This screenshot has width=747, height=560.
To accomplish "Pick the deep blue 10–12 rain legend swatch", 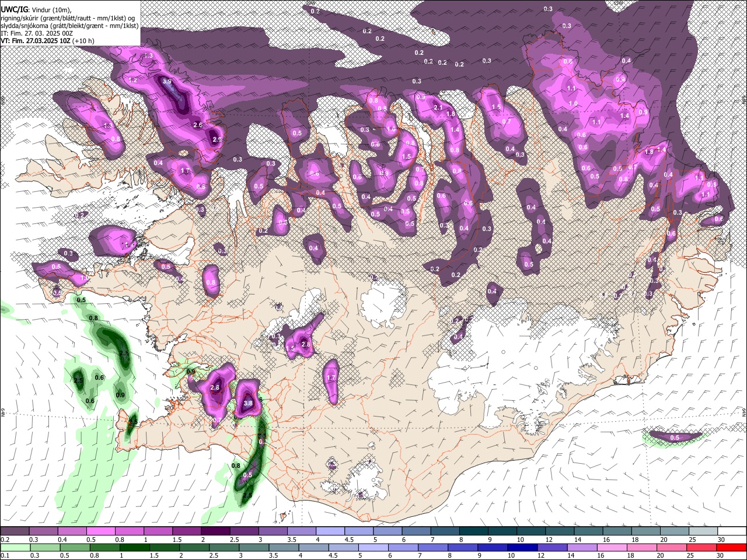I will [522, 548].
